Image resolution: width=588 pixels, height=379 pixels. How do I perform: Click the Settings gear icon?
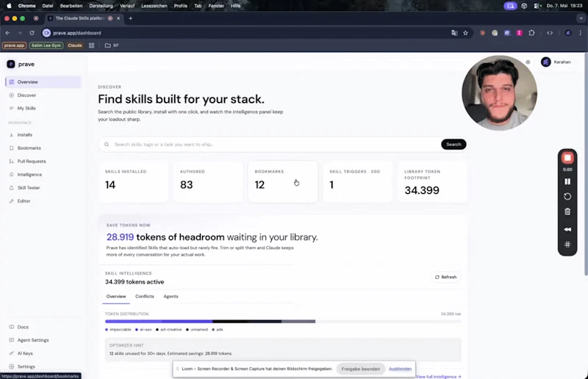11,367
